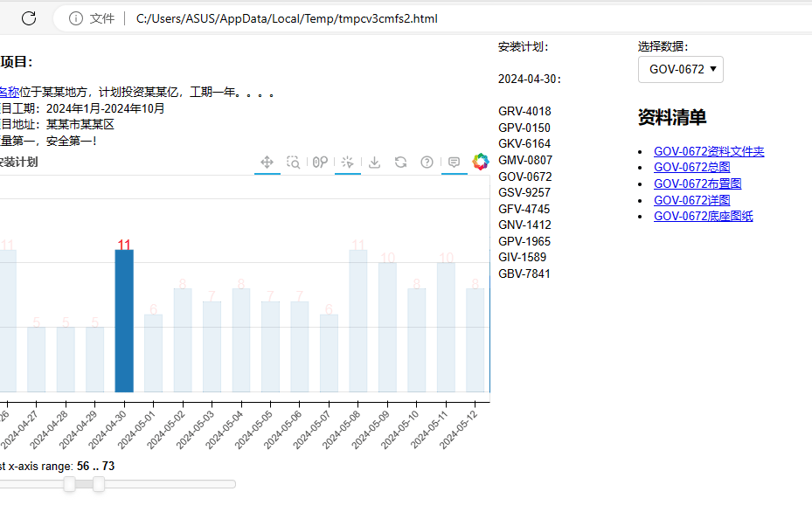
Task: Click the blue 名称 project link
Action: point(9,92)
